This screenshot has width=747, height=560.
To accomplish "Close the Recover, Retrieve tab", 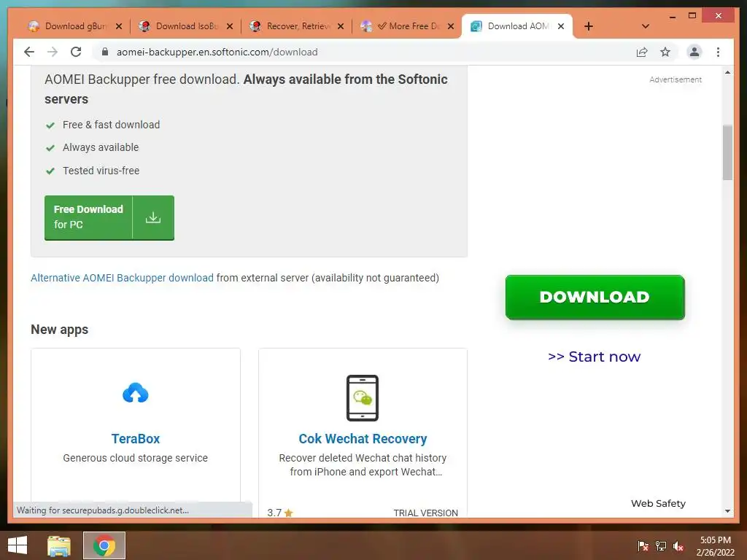I will point(341,26).
